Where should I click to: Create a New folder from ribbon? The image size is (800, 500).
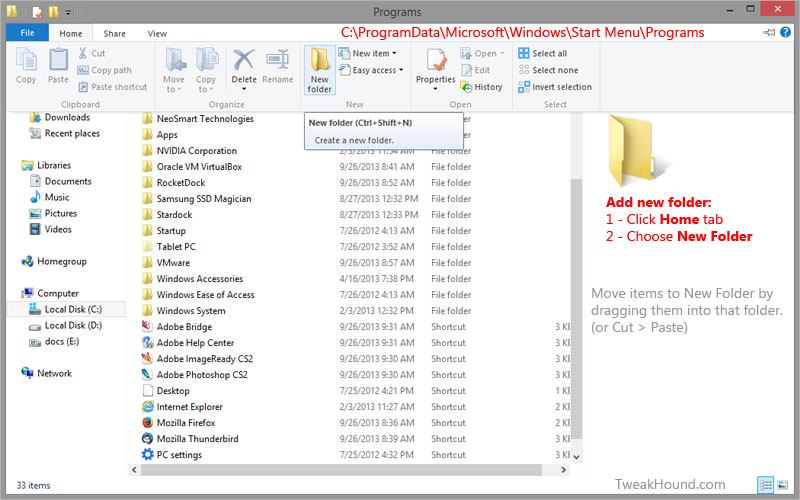pos(320,70)
